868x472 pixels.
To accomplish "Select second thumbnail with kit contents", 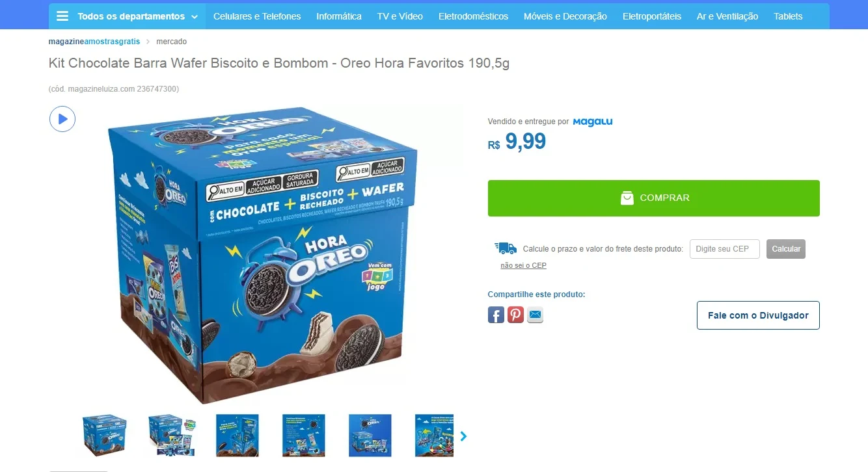I will pyautogui.click(x=171, y=435).
